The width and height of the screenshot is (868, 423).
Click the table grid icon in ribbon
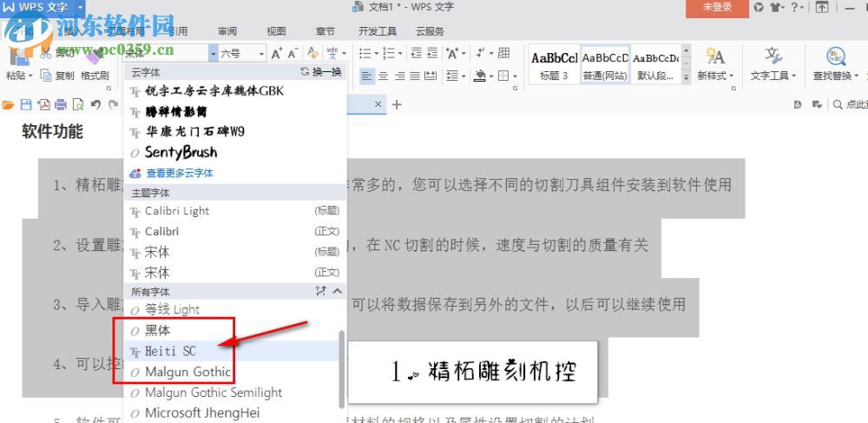(503, 53)
